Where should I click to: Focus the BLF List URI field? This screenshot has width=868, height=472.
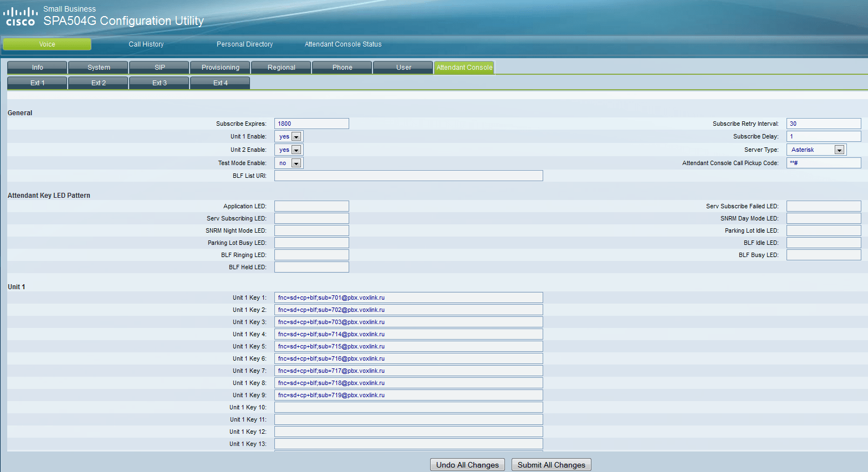pyautogui.click(x=409, y=176)
